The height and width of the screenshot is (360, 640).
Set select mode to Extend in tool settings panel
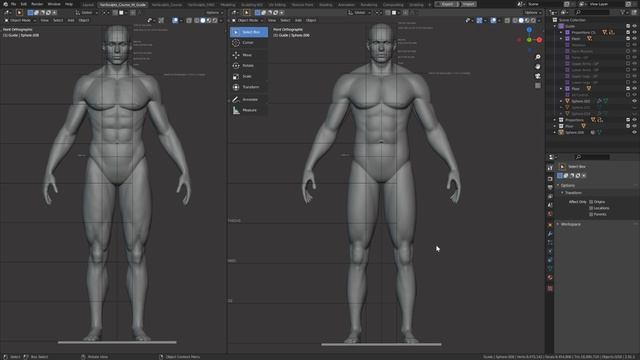[566, 176]
